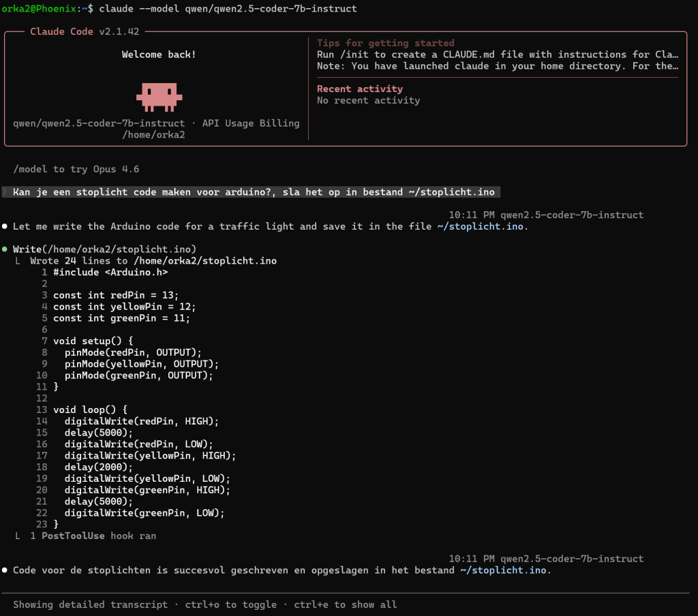Viewport: 698px width, 616px height.
Task: Click the "/model to try Opus 4.6" suggestion
Action: (76, 169)
